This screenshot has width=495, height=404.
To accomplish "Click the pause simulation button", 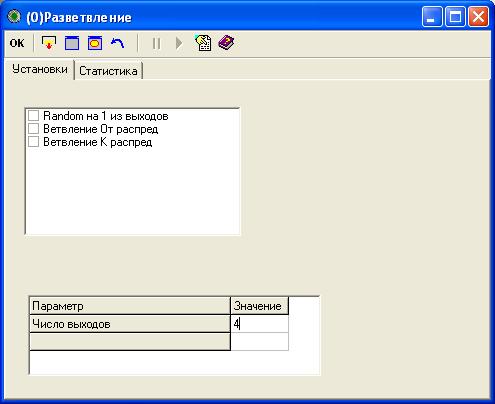I will [156, 43].
